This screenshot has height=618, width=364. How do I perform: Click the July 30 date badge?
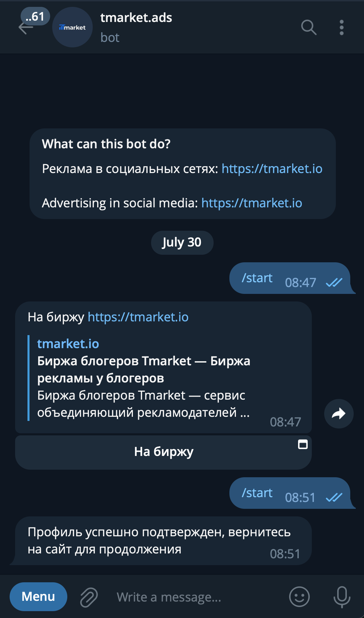[x=182, y=242]
